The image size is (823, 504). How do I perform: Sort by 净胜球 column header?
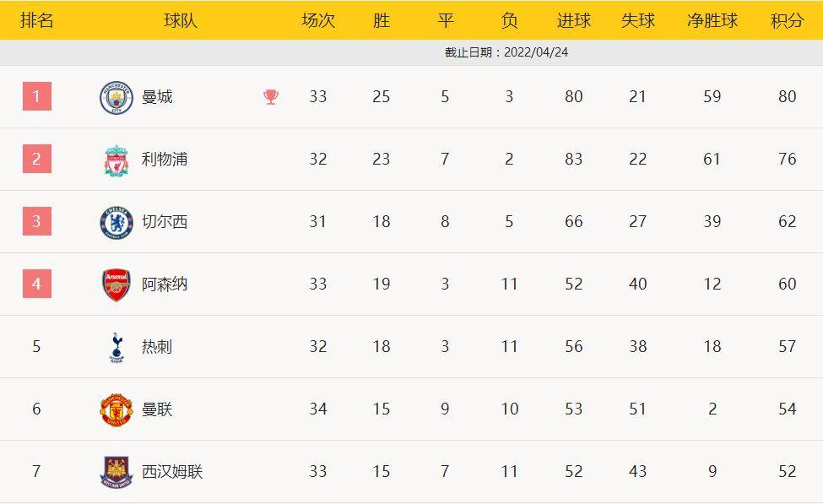tap(712, 20)
